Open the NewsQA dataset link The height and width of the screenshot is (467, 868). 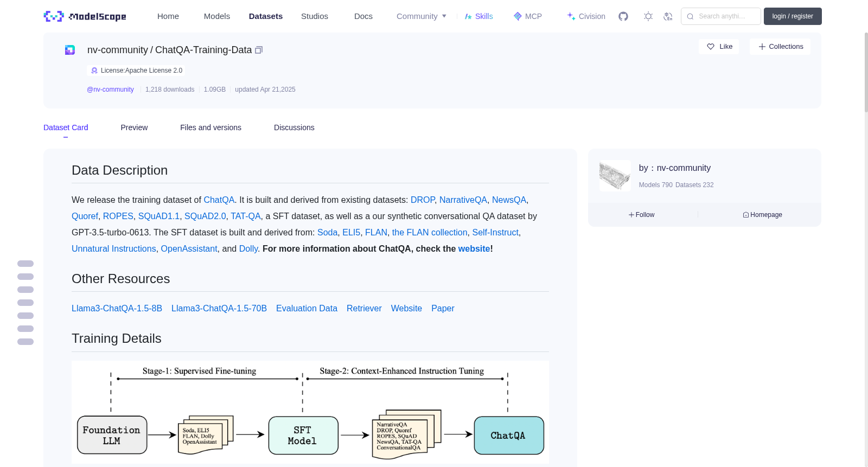[x=509, y=200]
